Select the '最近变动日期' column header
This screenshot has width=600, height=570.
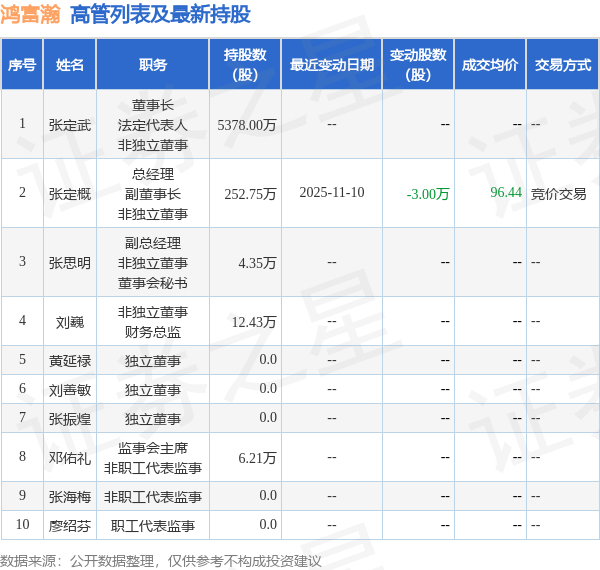point(332,64)
